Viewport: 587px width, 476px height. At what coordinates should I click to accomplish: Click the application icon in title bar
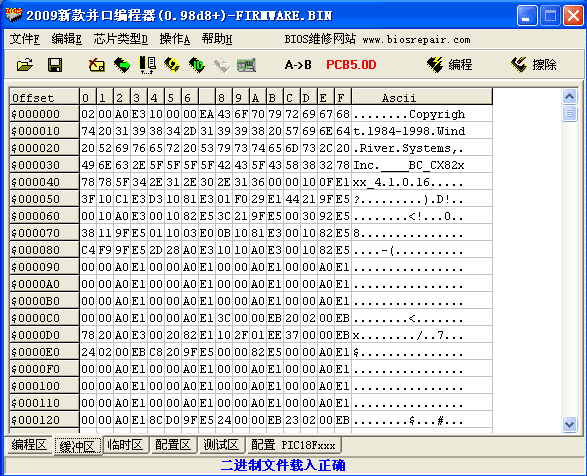coord(13,14)
